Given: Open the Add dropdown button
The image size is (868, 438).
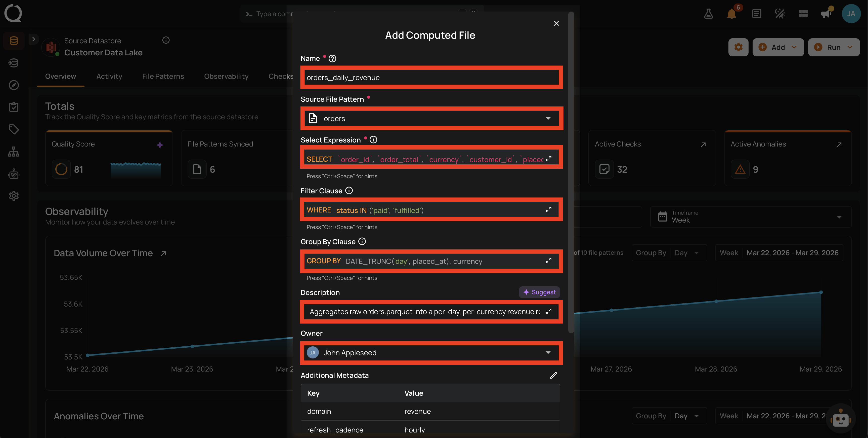Looking at the screenshot, I should 778,47.
